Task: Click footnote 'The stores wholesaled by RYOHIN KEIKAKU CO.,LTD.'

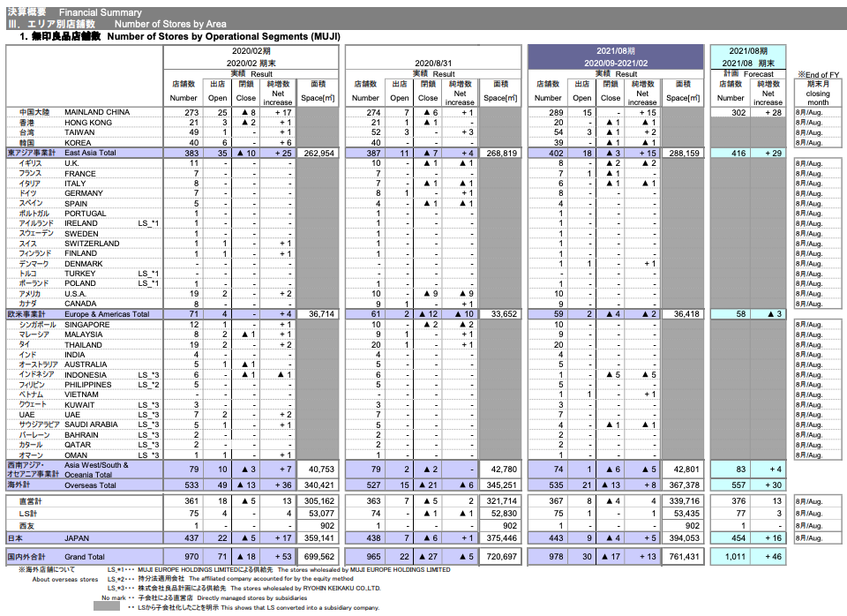Action: pos(306,588)
